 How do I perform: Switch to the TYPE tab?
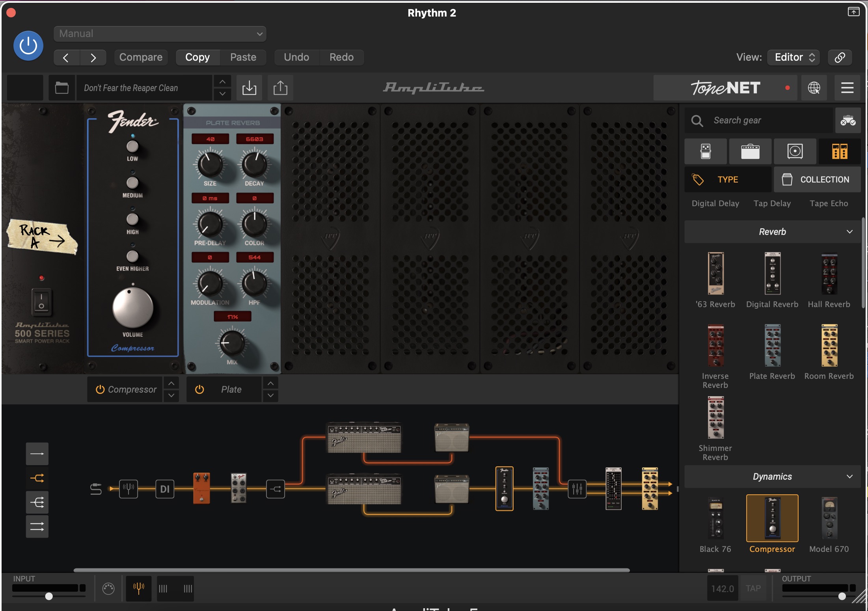(x=728, y=180)
